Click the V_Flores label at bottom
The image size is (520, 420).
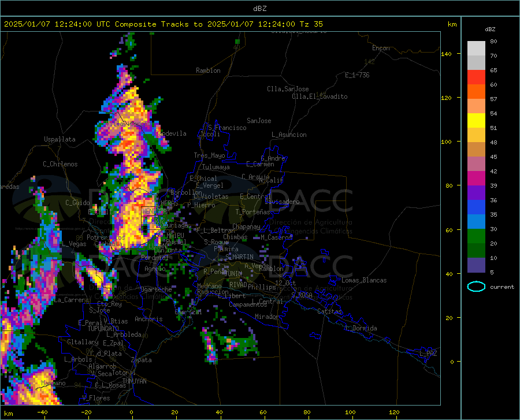[96, 398]
